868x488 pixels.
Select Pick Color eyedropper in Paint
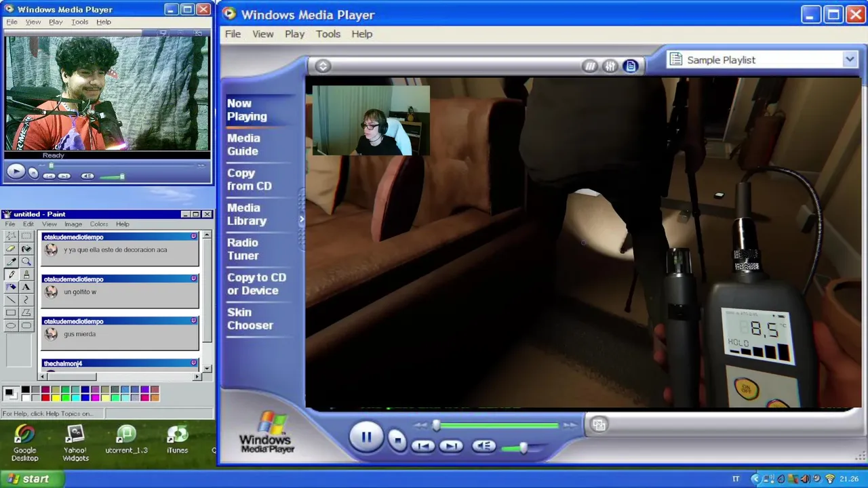coord(11,262)
